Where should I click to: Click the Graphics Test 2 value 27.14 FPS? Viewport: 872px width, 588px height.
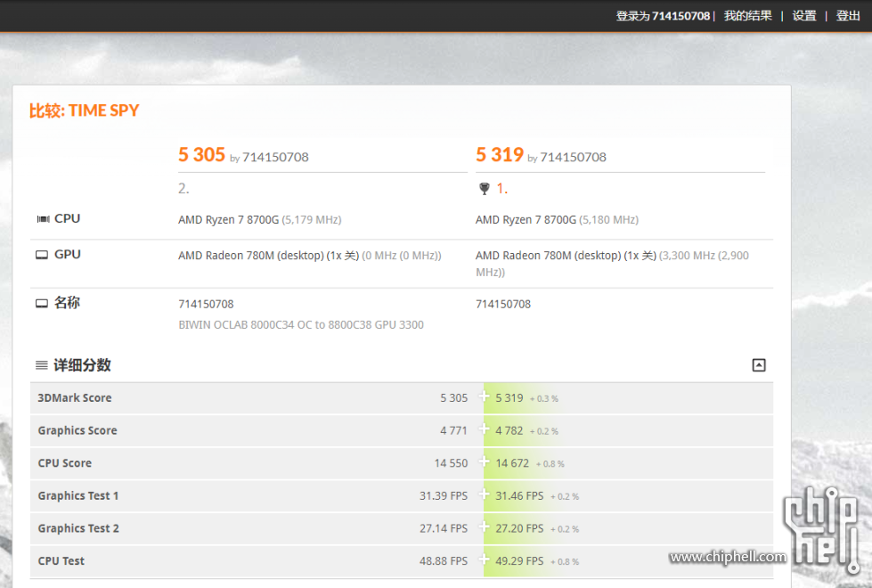coord(444,528)
